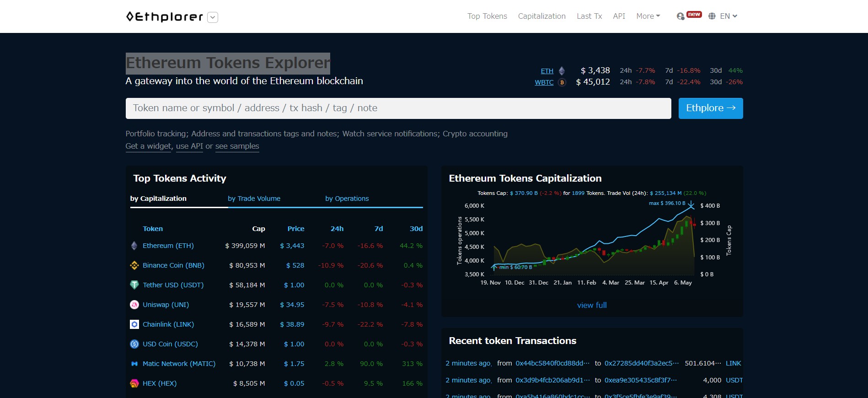Image resolution: width=868 pixels, height=398 pixels.
Task: Open sender address 0x3d9b4fcb206ab9d1
Action: [552, 380]
